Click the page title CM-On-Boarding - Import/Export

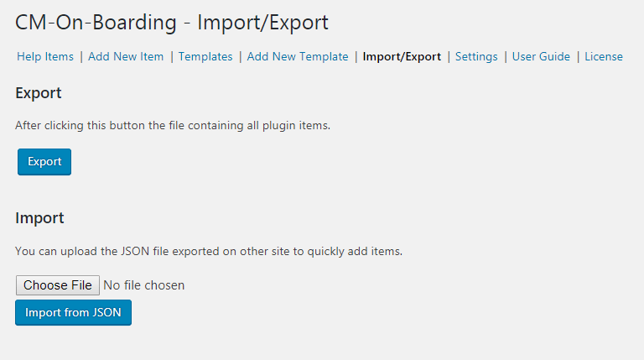click(x=172, y=23)
